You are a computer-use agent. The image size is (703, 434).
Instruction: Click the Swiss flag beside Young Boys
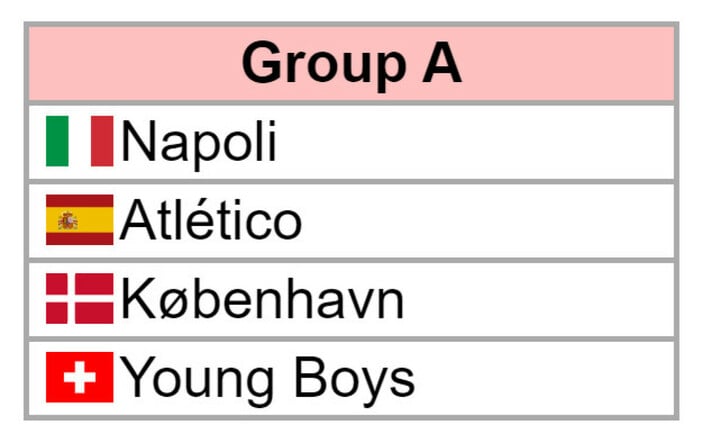point(79,377)
